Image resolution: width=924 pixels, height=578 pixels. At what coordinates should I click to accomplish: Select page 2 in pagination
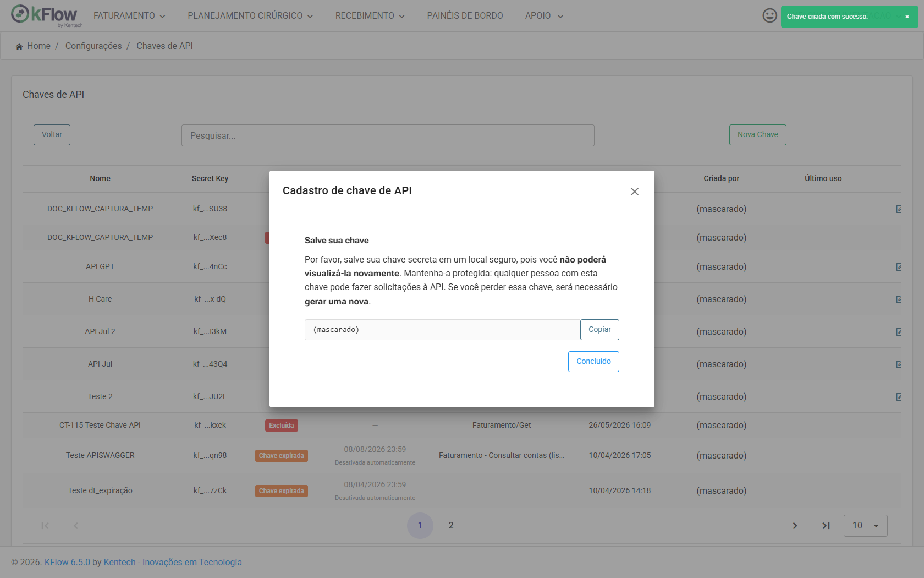(451, 526)
